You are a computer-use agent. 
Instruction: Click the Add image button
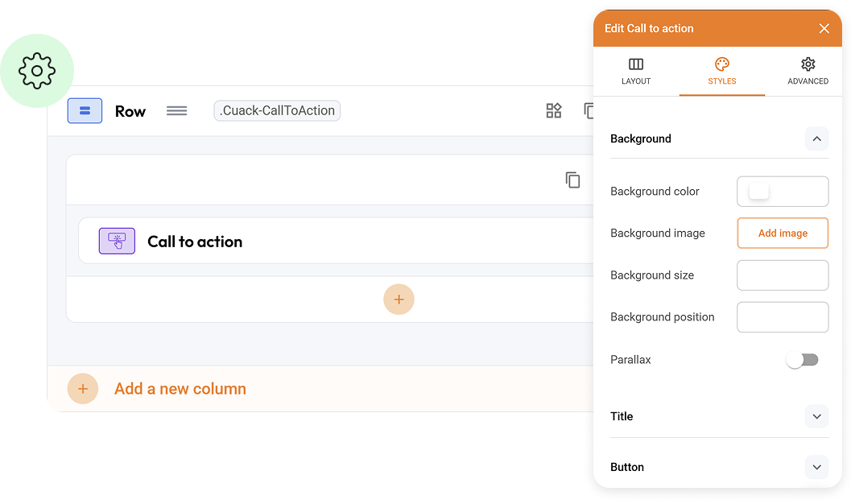[x=783, y=233]
